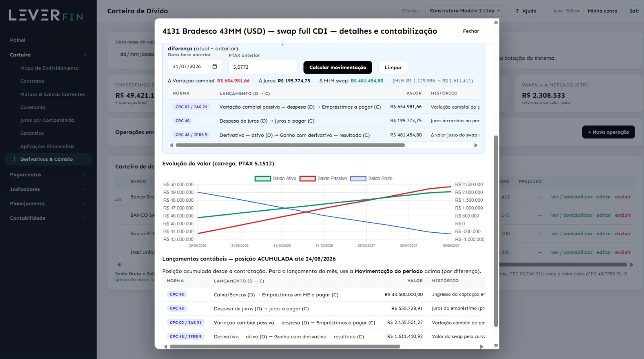
Task: Click right arrow of movimentação table scrollbar
Action: (476, 145)
